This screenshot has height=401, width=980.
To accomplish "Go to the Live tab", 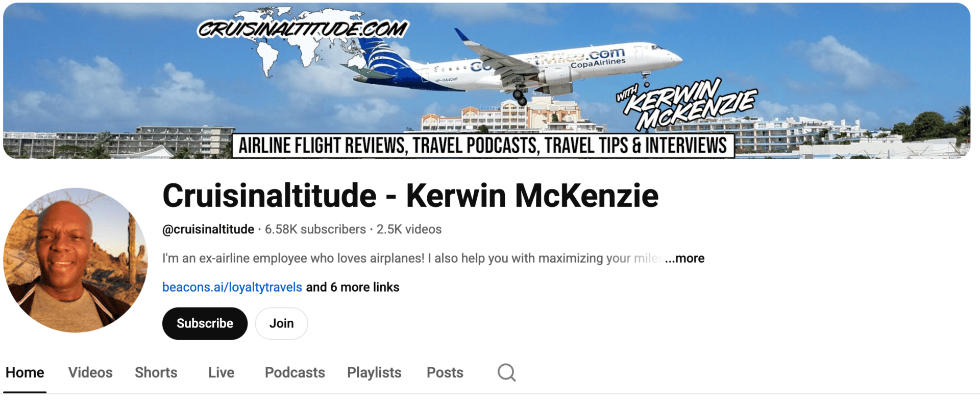I will click(x=221, y=372).
